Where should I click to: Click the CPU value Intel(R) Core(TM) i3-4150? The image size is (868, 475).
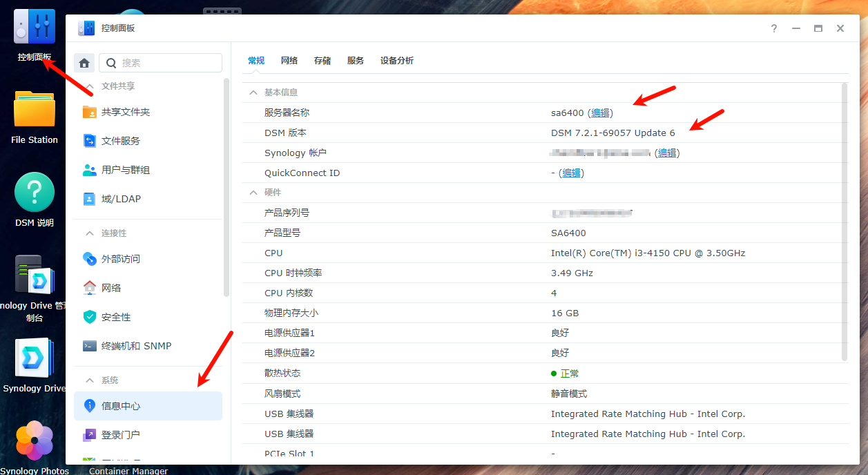click(648, 253)
